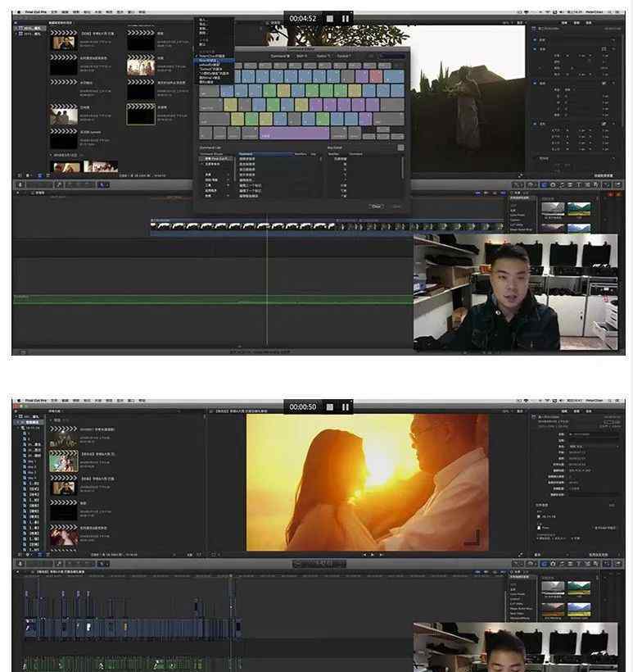
Task: Click Import media arrow icon in 00:00:50 window
Action: pos(20,564)
